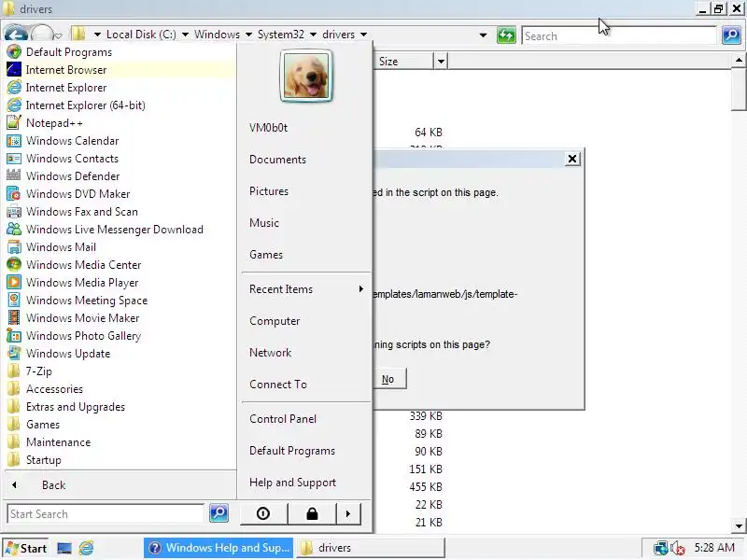Switch to Windows Help and Support taskbar button

(219, 548)
